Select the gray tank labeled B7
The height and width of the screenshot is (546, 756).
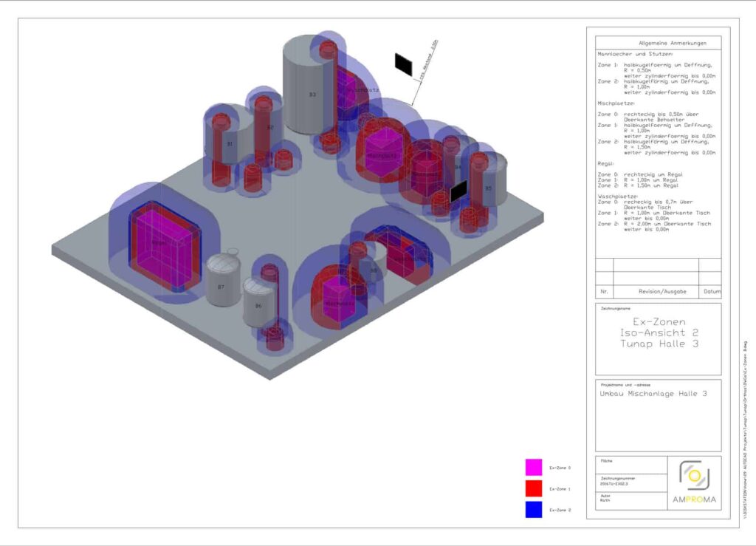coord(221,285)
